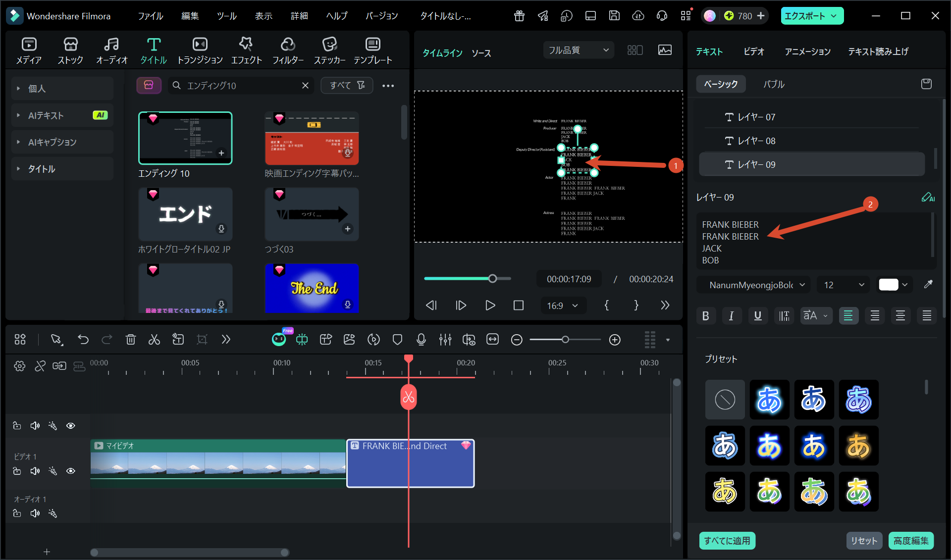Click the trash delete icon in timeline toolbar

tap(131, 340)
